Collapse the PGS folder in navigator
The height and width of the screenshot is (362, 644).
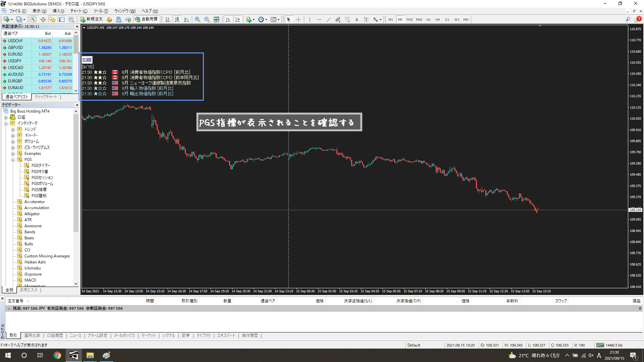tap(13, 160)
